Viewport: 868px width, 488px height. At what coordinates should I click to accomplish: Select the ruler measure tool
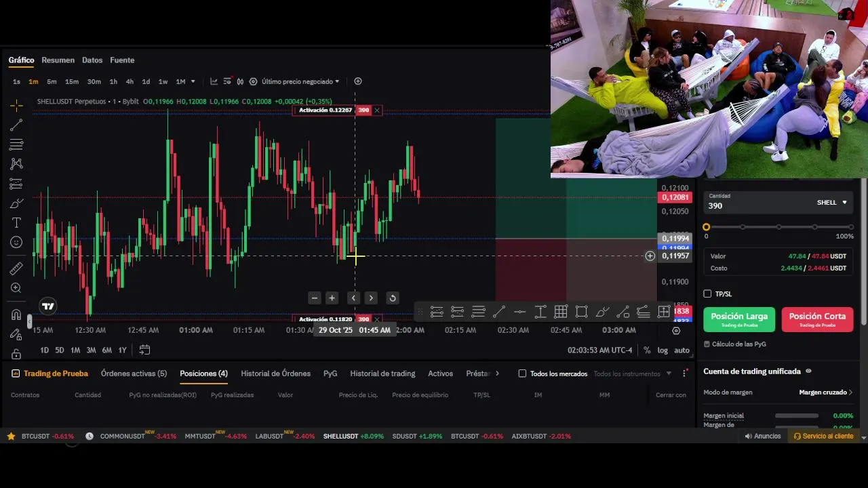coord(16,268)
